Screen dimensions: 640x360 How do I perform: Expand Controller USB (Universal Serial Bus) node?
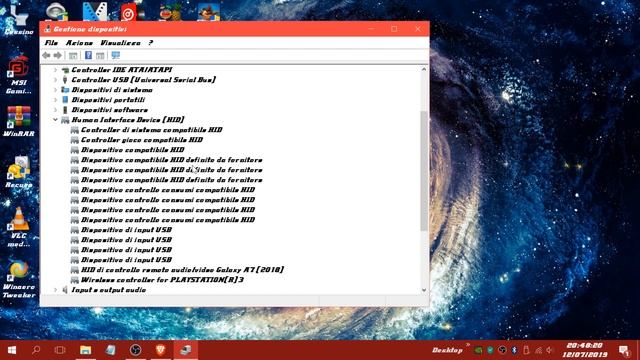point(56,80)
